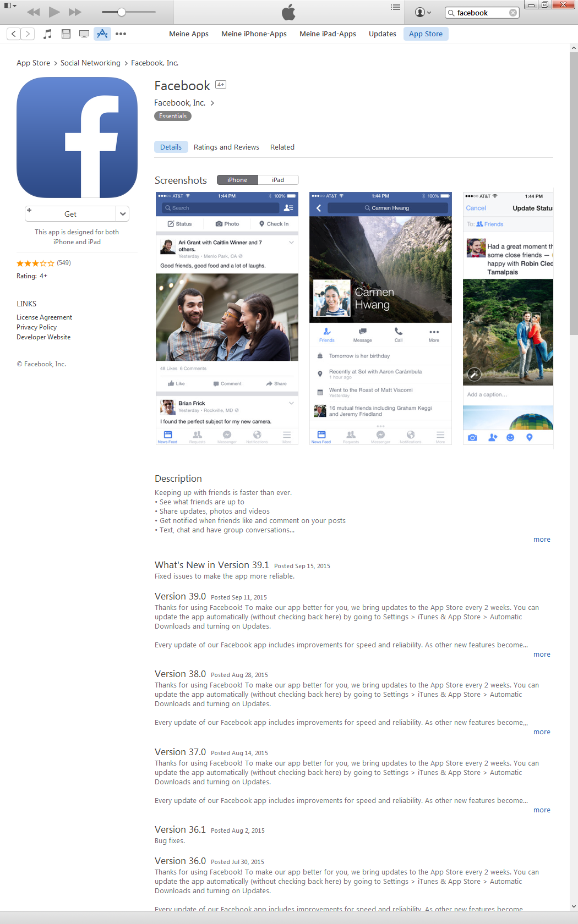Expand the full description with more
This screenshot has width=578, height=924.
[x=542, y=540]
